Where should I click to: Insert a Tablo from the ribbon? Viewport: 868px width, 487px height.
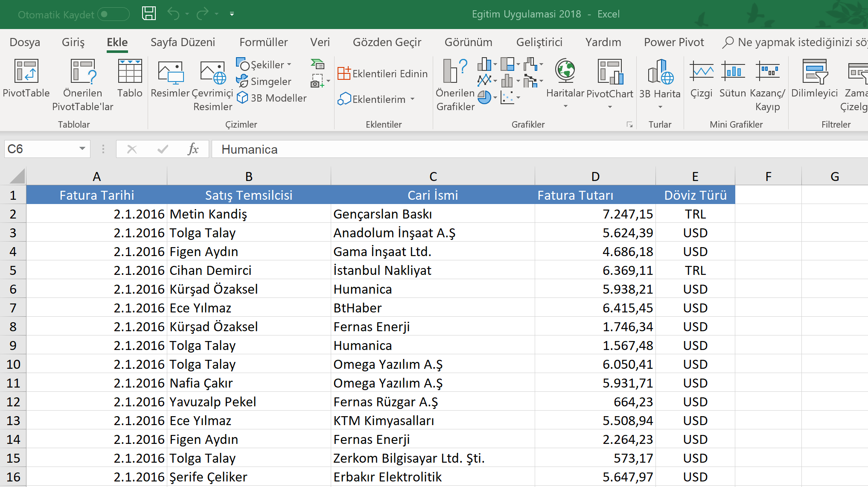[130, 71]
